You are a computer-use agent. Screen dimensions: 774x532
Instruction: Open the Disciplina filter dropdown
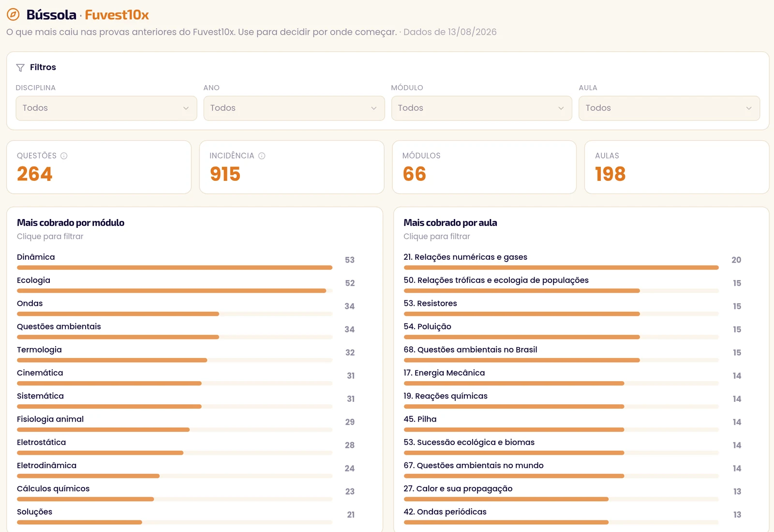[106, 108]
